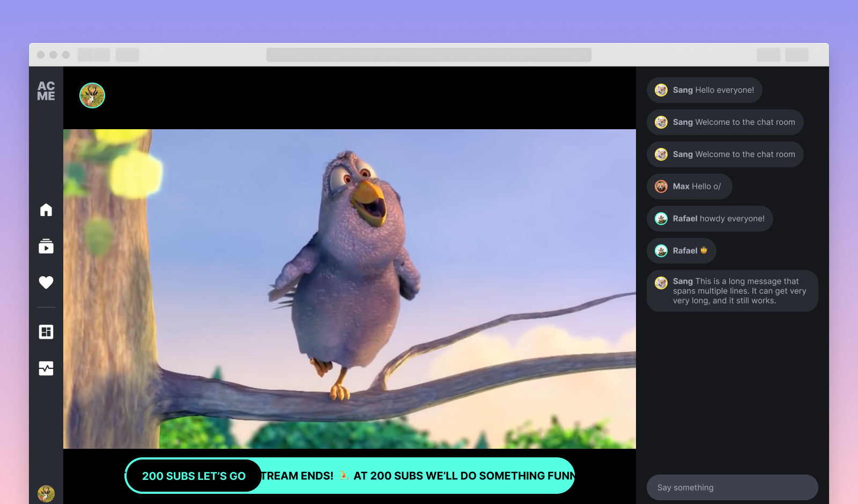Image resolution: width=858 pixels, height=504 pixels.
Task: Open the dashboard layout icon
Action: [x=46, y=332]
